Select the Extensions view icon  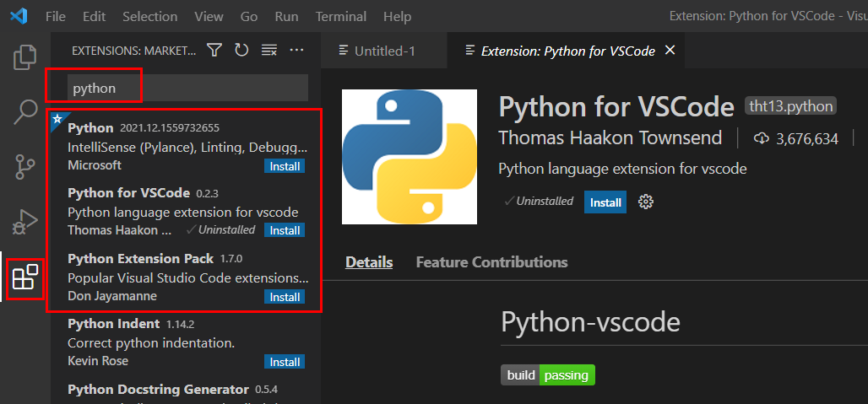(x=25, y=277)
